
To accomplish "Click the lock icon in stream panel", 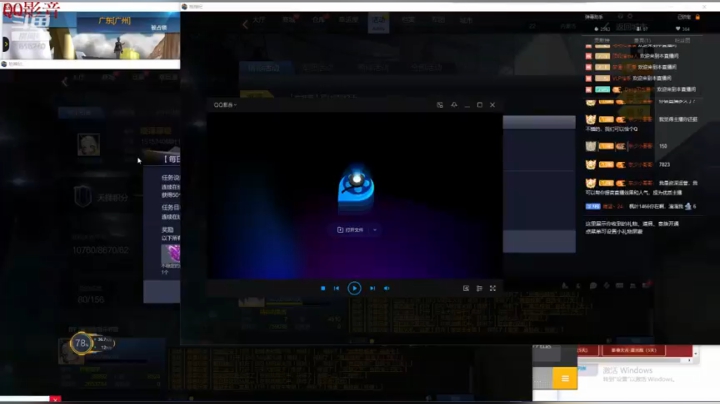I will 698,17.
